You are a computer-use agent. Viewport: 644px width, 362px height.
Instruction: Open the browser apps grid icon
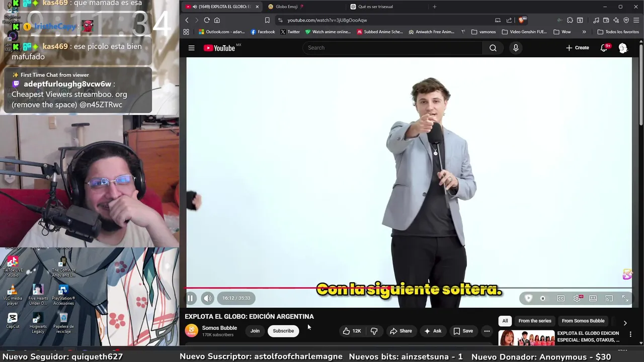click(186, 32)
